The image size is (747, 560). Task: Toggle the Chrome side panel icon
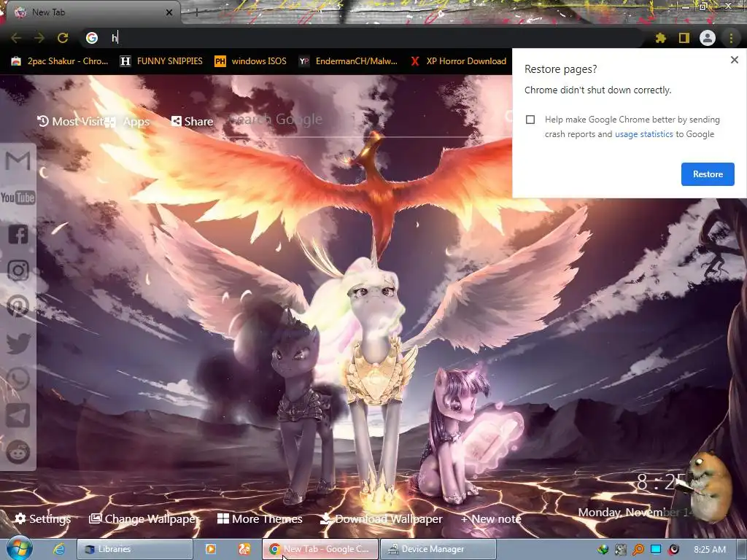684,38
